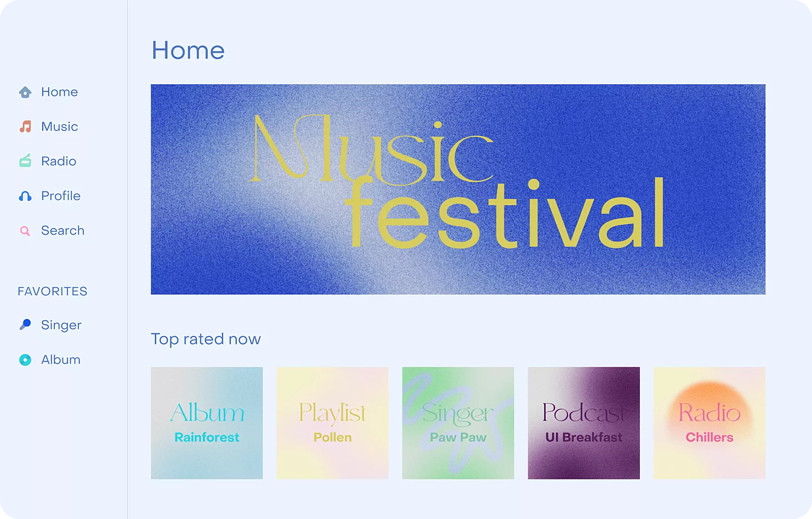
Task: Click the green Radio icon
Action: pyautogui.click(x=25, y=161)
